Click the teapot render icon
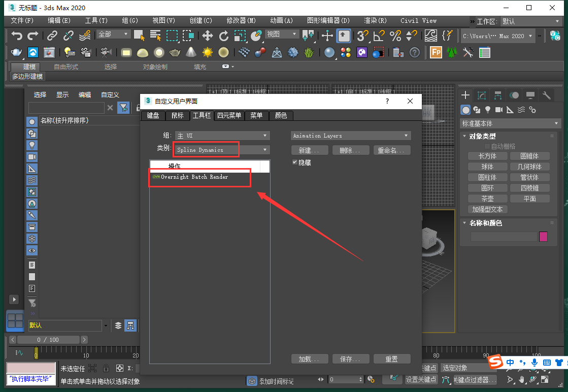The image size is (568, 392). 17,52
